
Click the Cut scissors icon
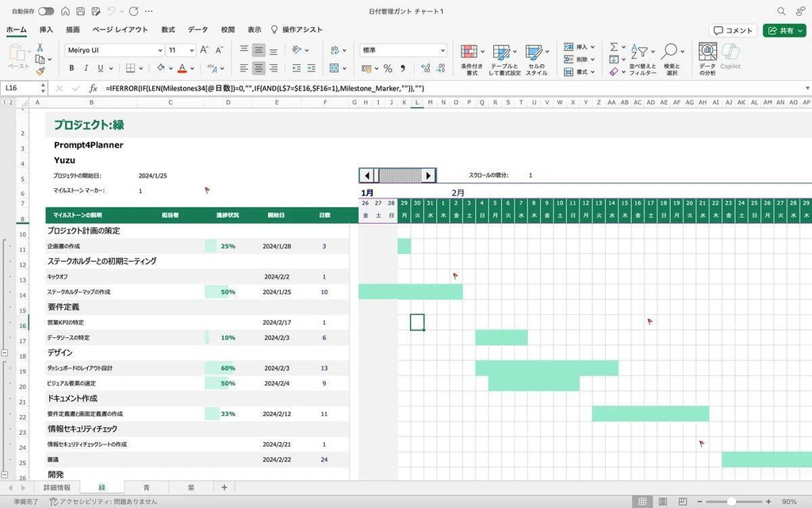click(x=40, y=47)
